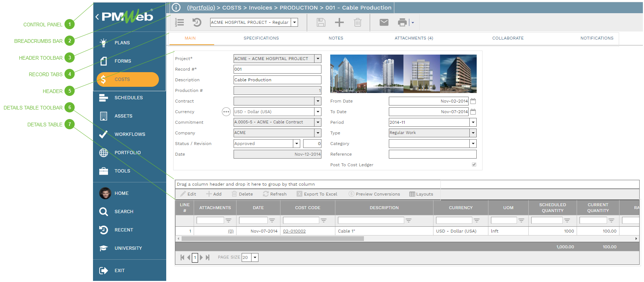The image size is (644, 282).
Task: Expand the Period dropdown
Action: coord(473,122)
